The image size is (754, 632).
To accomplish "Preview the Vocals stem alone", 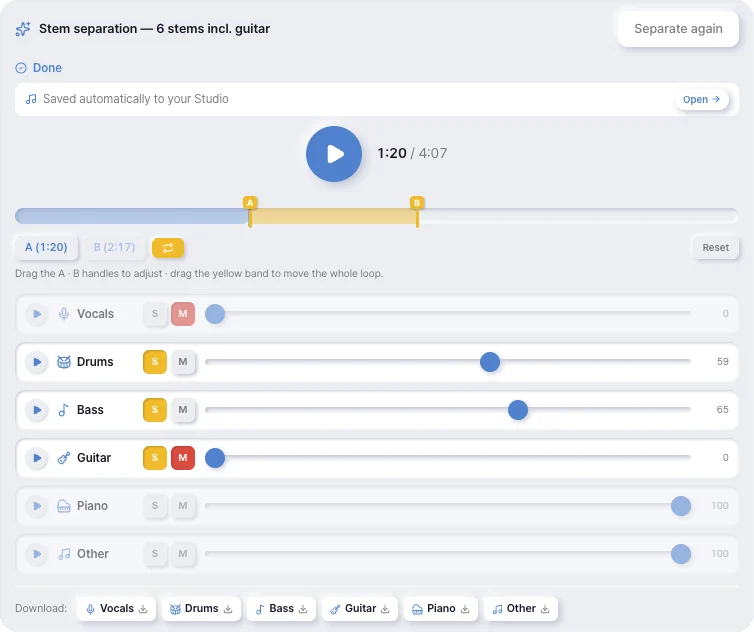I will pos(37,314).
